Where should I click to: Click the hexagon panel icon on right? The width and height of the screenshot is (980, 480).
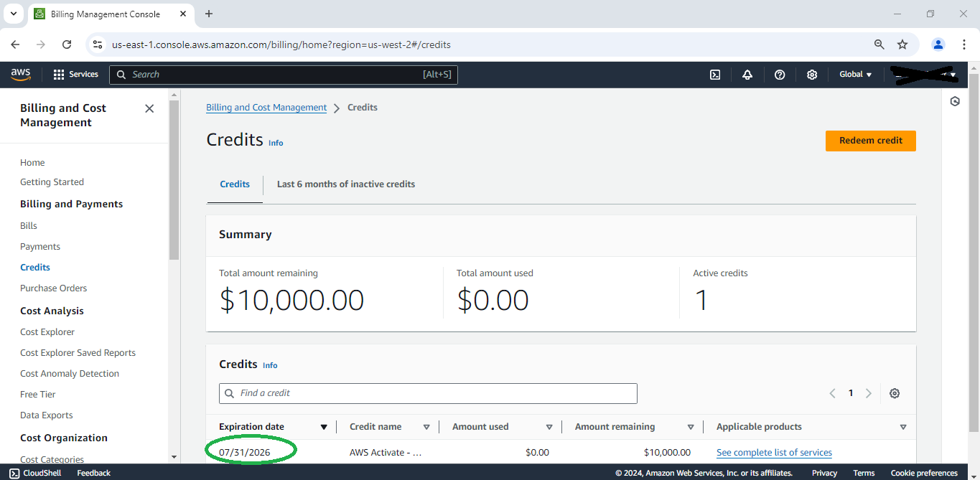955,101
